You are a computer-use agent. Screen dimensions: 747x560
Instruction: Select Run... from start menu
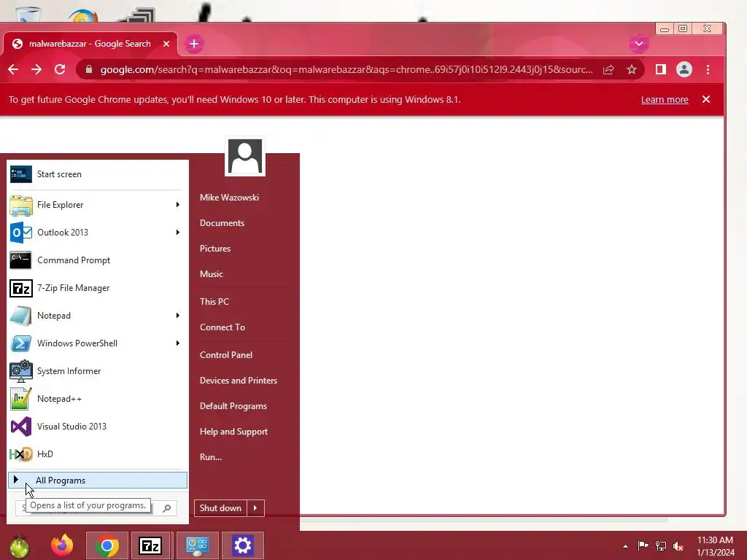tap(211, 457)
